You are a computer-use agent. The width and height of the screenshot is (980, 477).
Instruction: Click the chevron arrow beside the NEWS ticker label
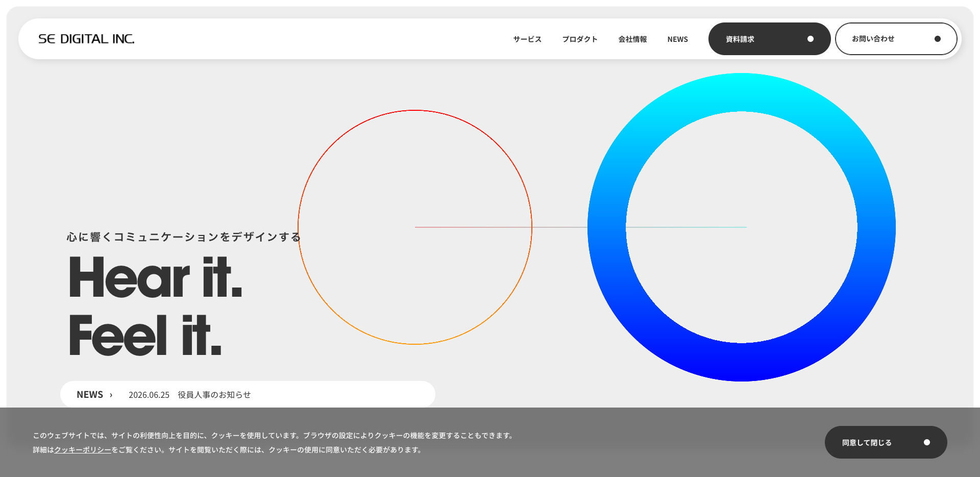click(111, 395)
